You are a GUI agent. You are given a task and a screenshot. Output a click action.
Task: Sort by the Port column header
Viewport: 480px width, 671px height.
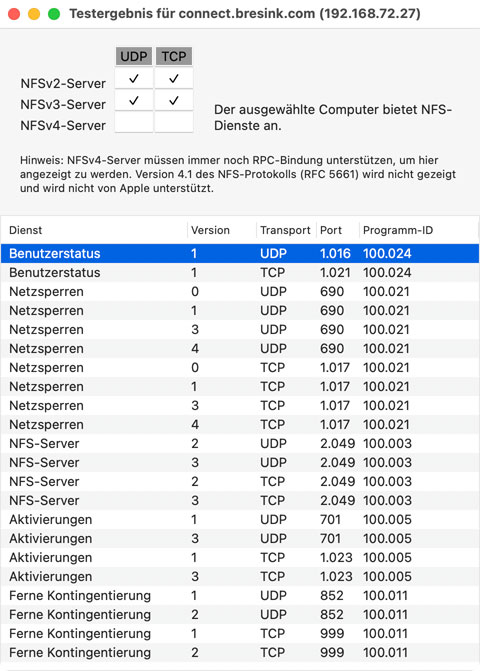coord(338,230)
